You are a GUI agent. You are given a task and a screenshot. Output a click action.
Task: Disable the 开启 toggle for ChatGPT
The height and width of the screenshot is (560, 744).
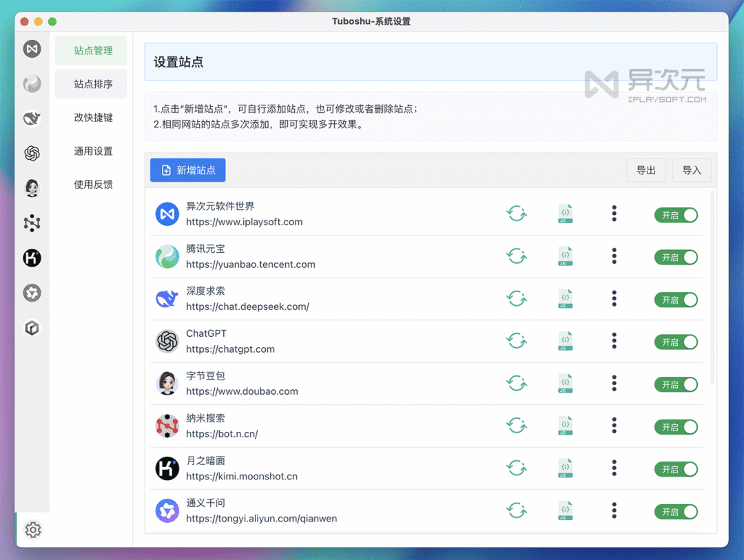pos(676,342)
